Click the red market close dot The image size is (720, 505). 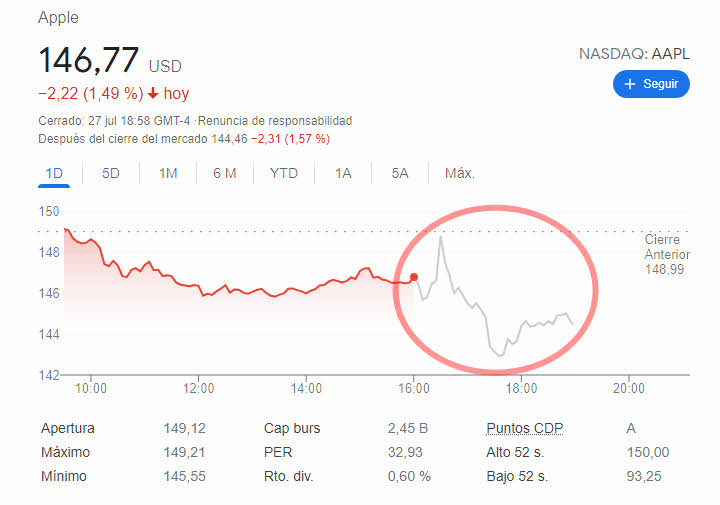[414, 277]
